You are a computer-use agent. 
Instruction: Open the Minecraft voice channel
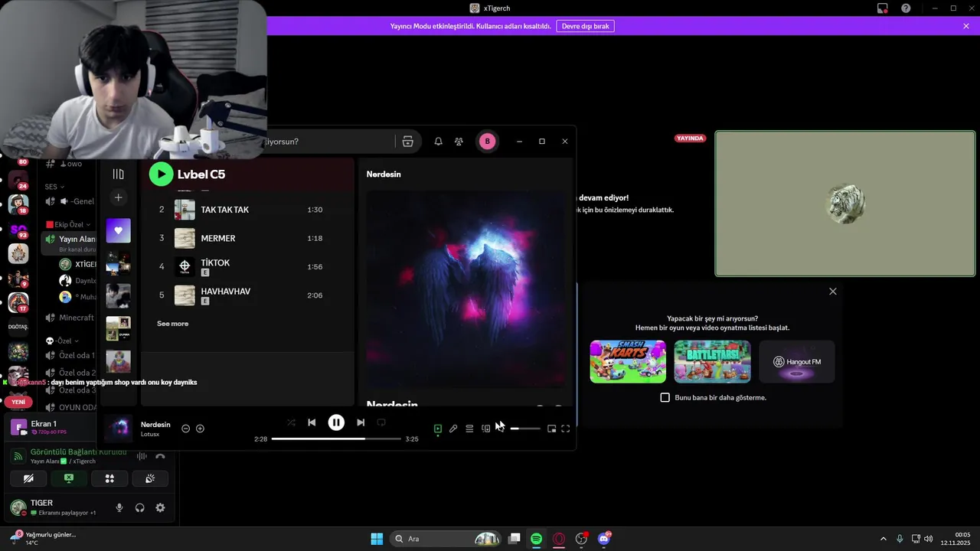click(x=70, y=318)
